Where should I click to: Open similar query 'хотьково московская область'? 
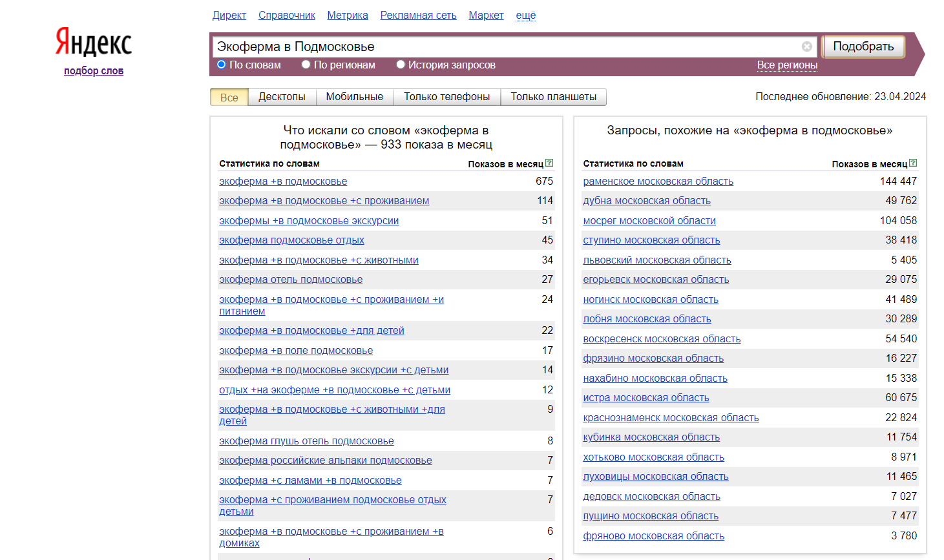click(653, 457)
